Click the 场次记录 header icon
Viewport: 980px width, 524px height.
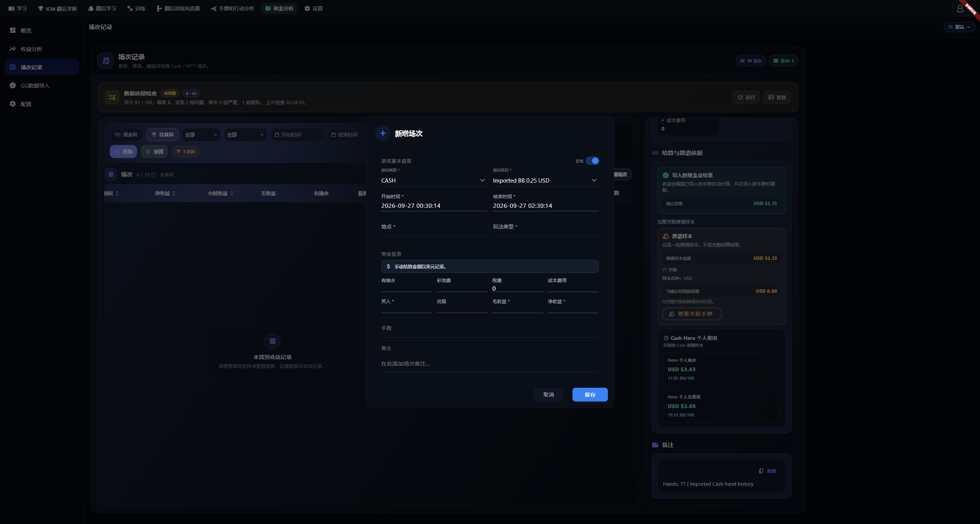[106, 61]
